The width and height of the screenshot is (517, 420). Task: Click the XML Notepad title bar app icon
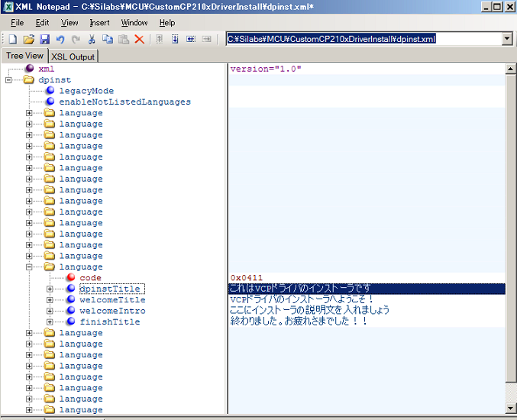pyautogui.click(x=8, y=7)
